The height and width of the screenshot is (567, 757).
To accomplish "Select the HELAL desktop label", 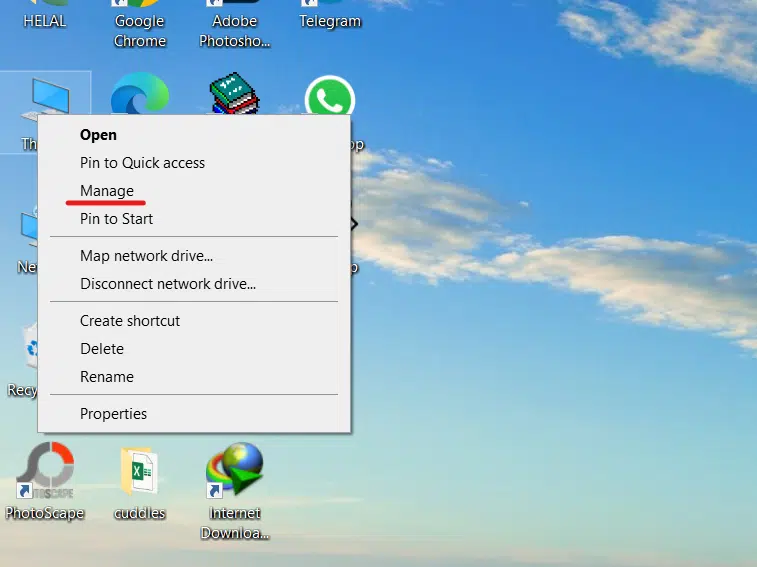I will coord(45,21).
